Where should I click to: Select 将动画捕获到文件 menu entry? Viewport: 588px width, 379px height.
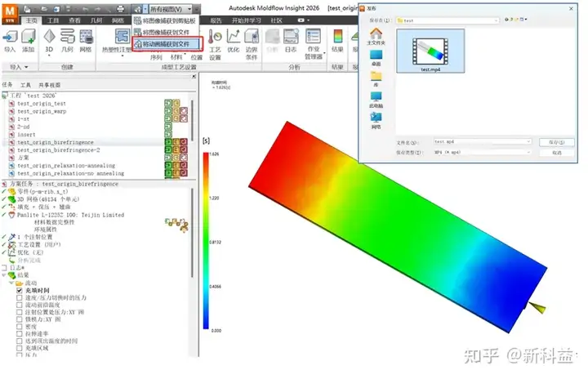point(166,44)
